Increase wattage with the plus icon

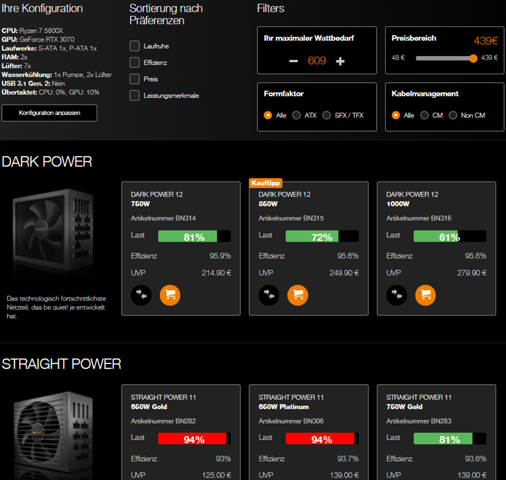340,61
